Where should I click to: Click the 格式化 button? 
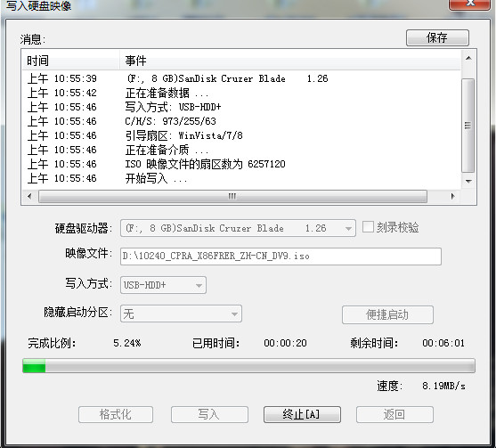[116, 414]
